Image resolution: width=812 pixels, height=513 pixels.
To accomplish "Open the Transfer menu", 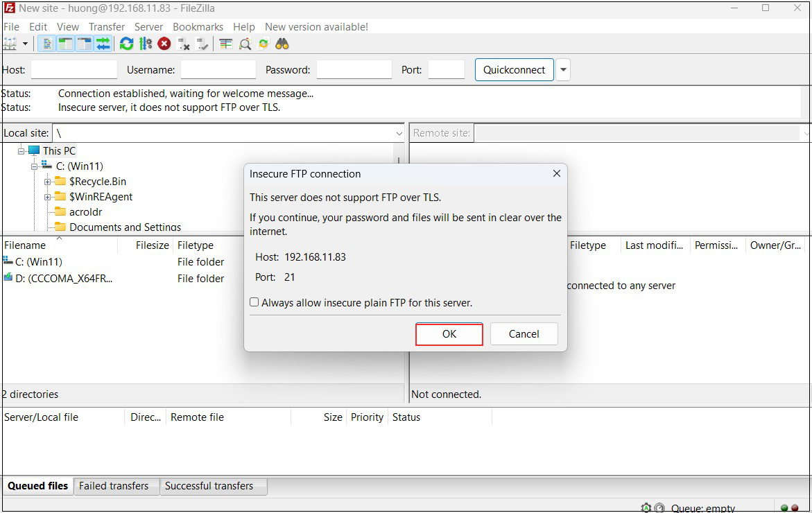I will coord(107,27).
